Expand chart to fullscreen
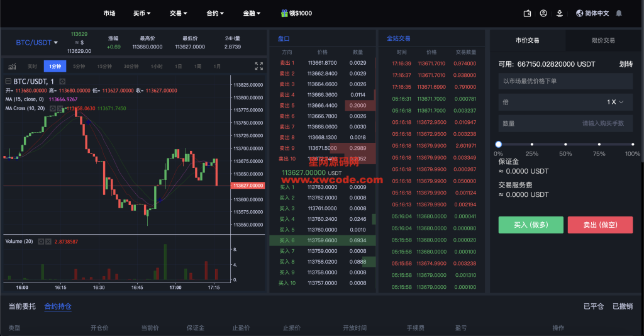The width and height of the screenshot is (644, 336). click(258, 66)
